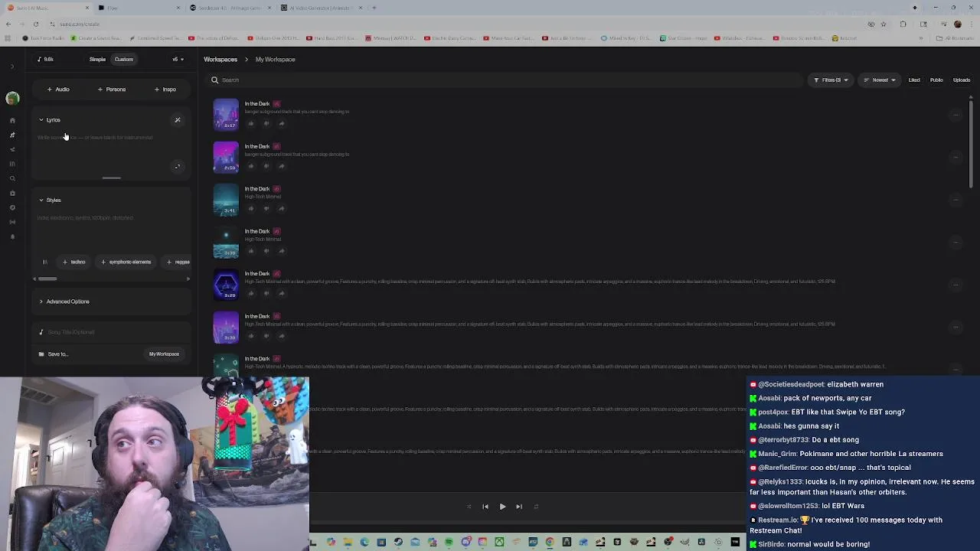The width and height of the screenshot is (980, 551).
Task: Open the credits counter with music note
Action: tap(46, 59)
